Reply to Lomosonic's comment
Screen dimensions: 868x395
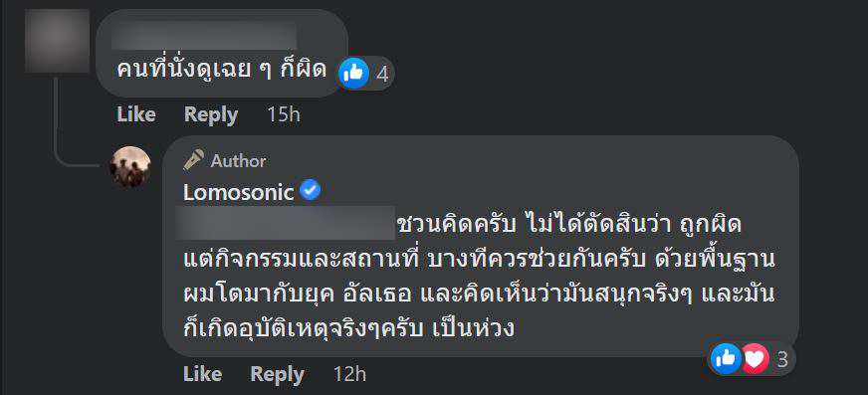click(278, 374)
